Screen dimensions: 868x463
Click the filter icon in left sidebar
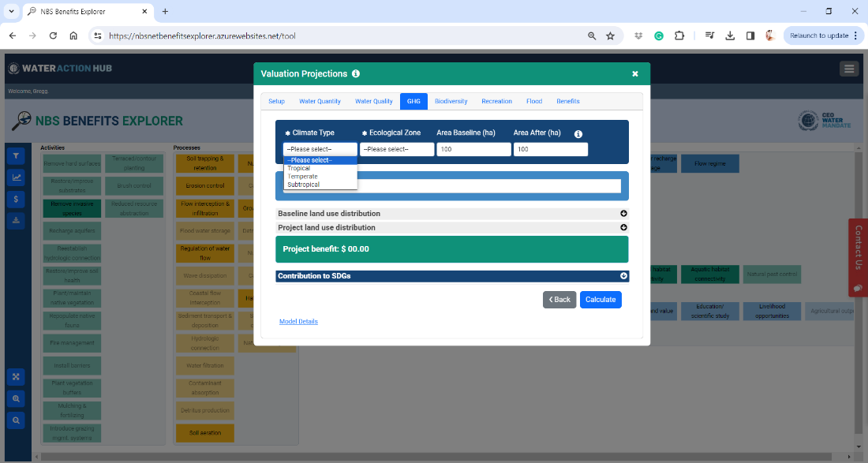click(x=17, y=155)
